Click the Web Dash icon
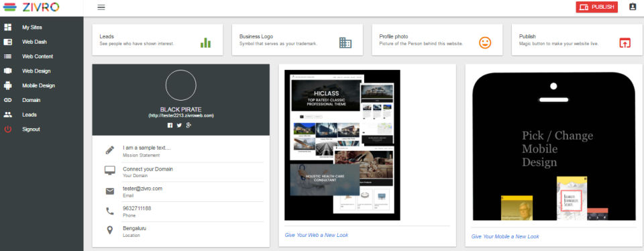 (8, 42)
